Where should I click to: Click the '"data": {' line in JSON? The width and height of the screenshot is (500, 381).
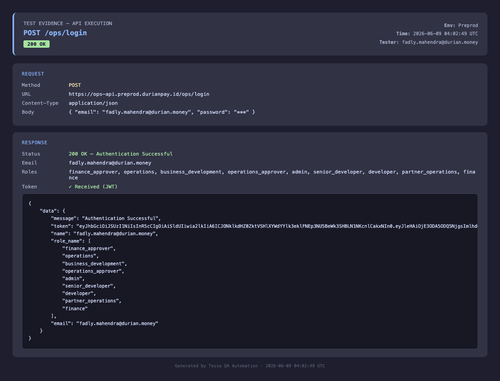pos(53,211)
